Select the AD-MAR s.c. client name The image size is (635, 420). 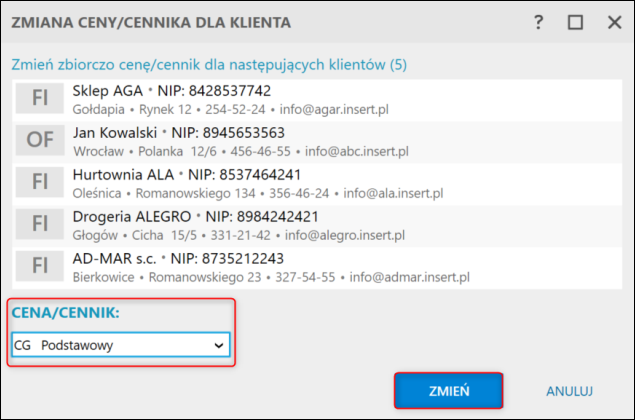click(114, 259)
